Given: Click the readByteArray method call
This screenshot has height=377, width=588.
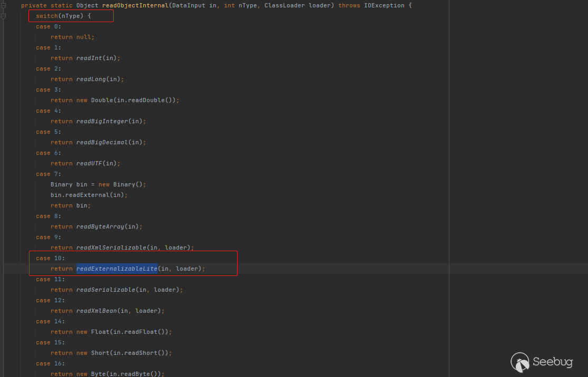Looking at the screenshot, I should point(100,226).
